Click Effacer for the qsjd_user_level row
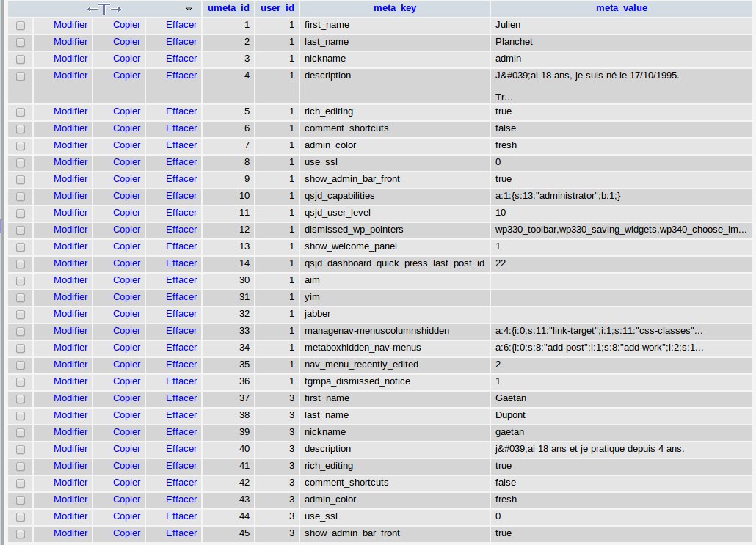The image size is (756, 545). pyautogui.click(x=181, y=213)
